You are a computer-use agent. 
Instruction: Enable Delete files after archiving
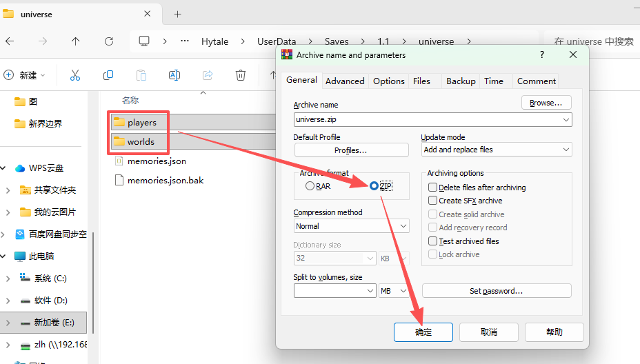pyautogui.click(x=433, y=188)
